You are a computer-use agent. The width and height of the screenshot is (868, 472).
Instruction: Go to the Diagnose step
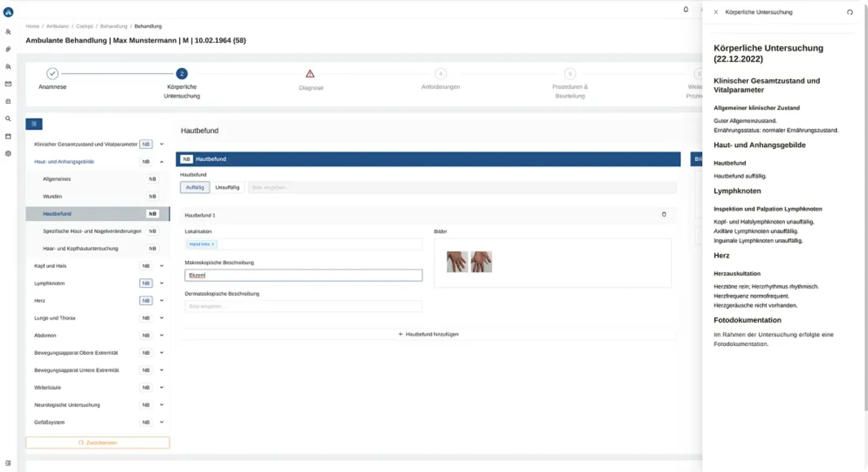[310, 79]
